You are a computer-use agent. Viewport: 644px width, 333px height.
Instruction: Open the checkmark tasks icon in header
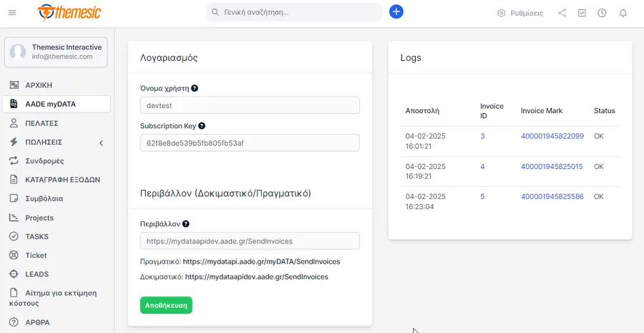point(582,13)
